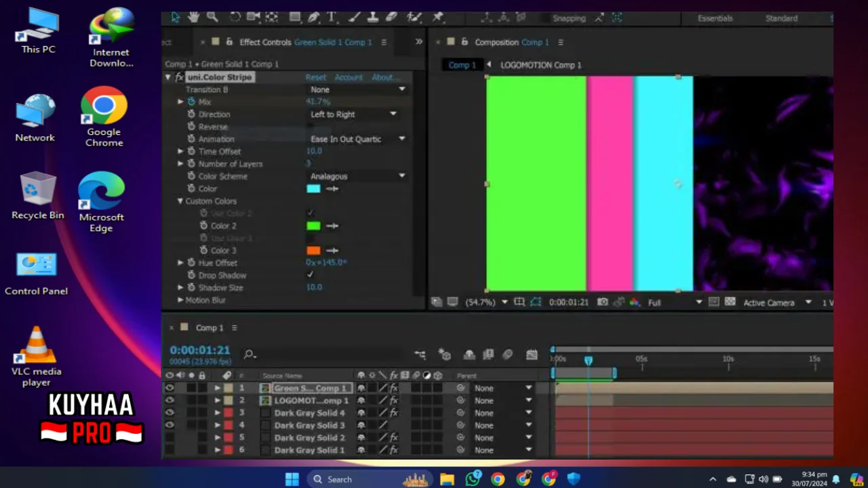The image size is (868, 488).
Task: Select the Rectangle shape tool
Action: click(x=294, y=17)
